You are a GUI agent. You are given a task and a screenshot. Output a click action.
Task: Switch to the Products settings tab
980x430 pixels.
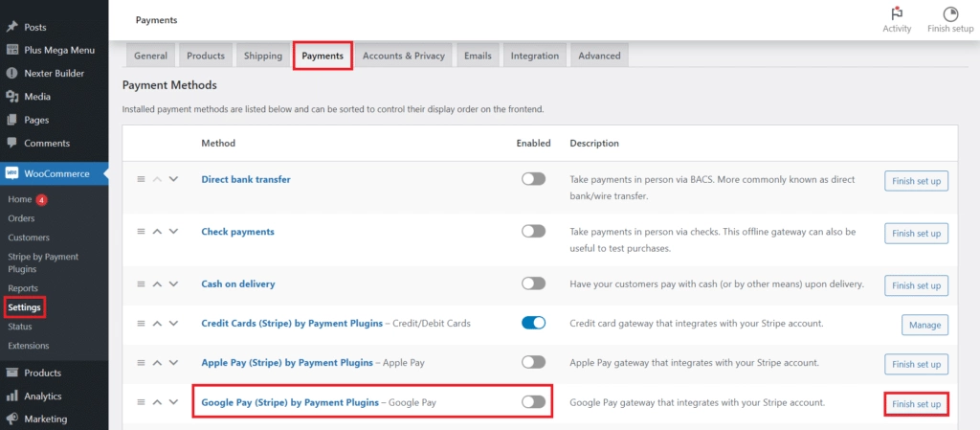(206, 56)
